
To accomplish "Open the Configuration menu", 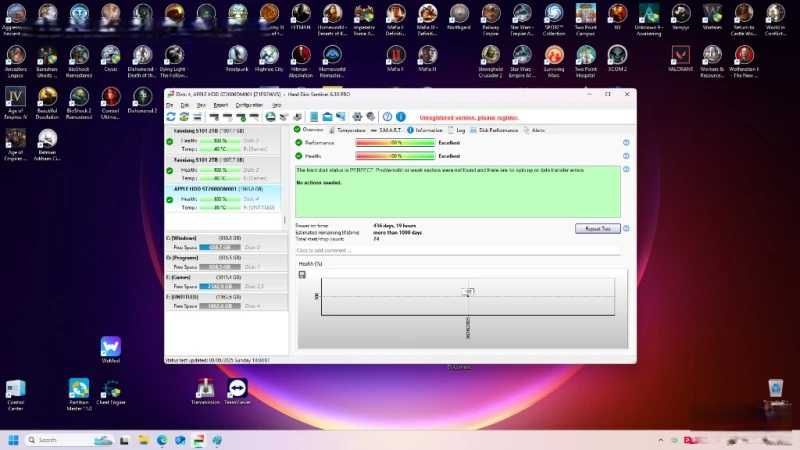I will pos(249,105).
